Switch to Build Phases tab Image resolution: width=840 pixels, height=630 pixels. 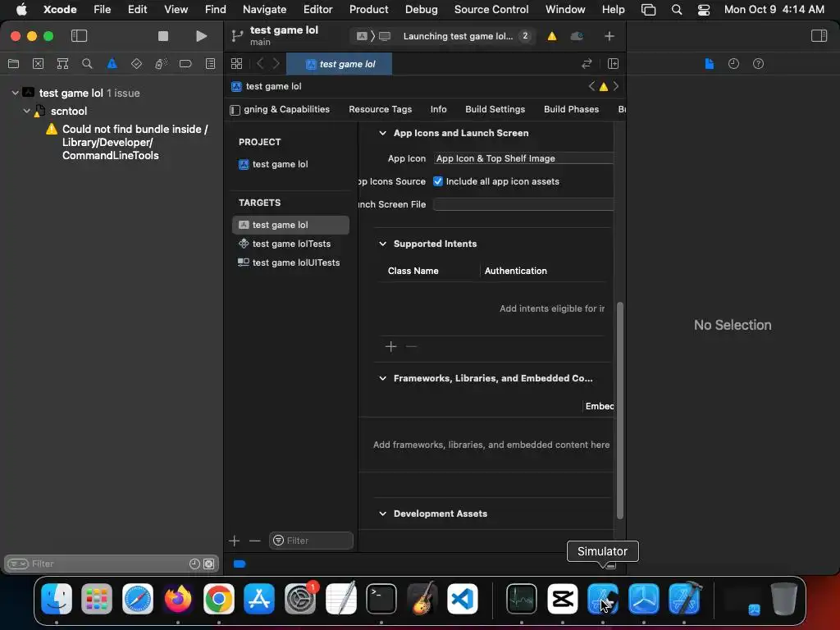pos(571,109)
